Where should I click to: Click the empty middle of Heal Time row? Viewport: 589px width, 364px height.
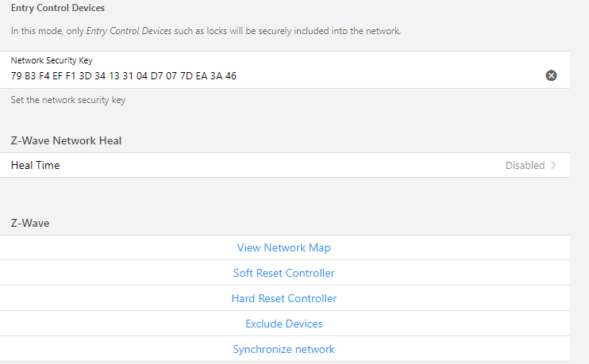[x=278, y=166]
